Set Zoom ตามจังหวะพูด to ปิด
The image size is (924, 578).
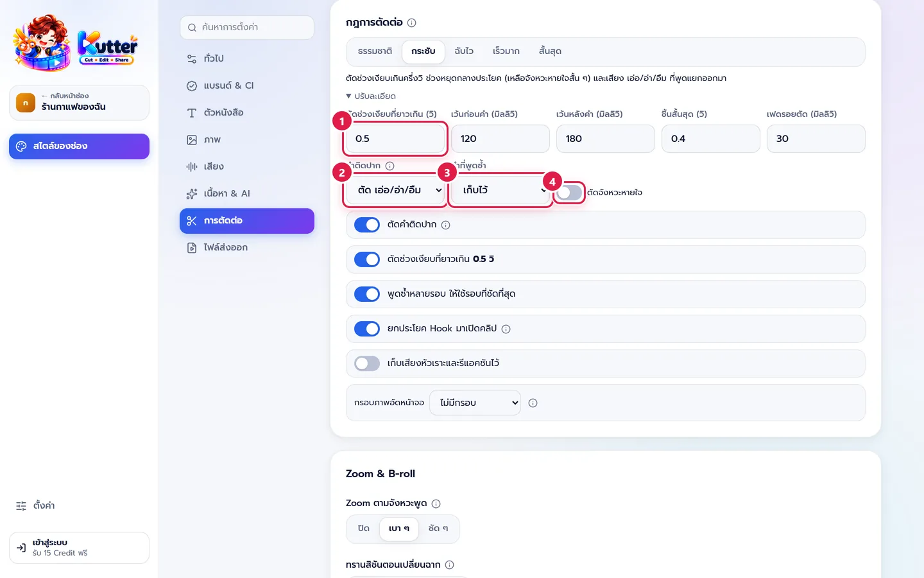click(x=364, y=529)
